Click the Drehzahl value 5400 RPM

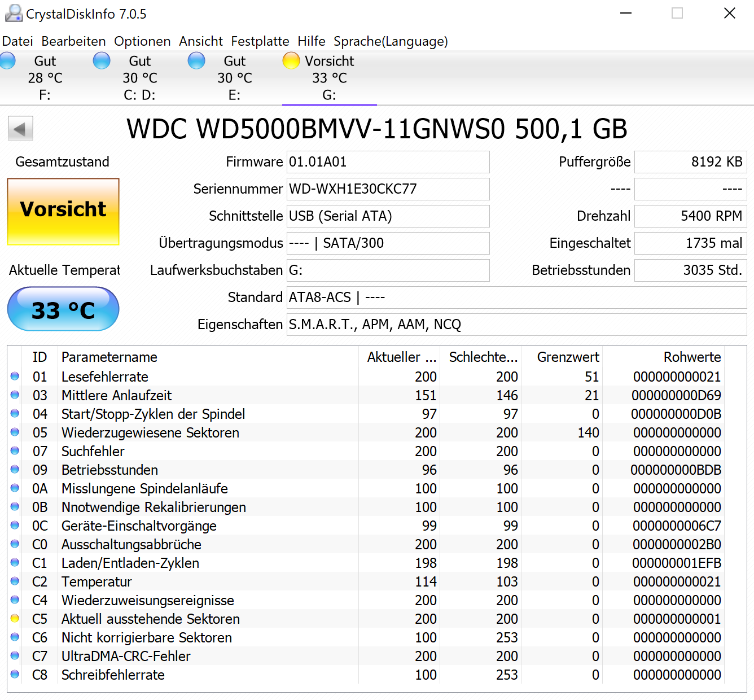[691, 216]
